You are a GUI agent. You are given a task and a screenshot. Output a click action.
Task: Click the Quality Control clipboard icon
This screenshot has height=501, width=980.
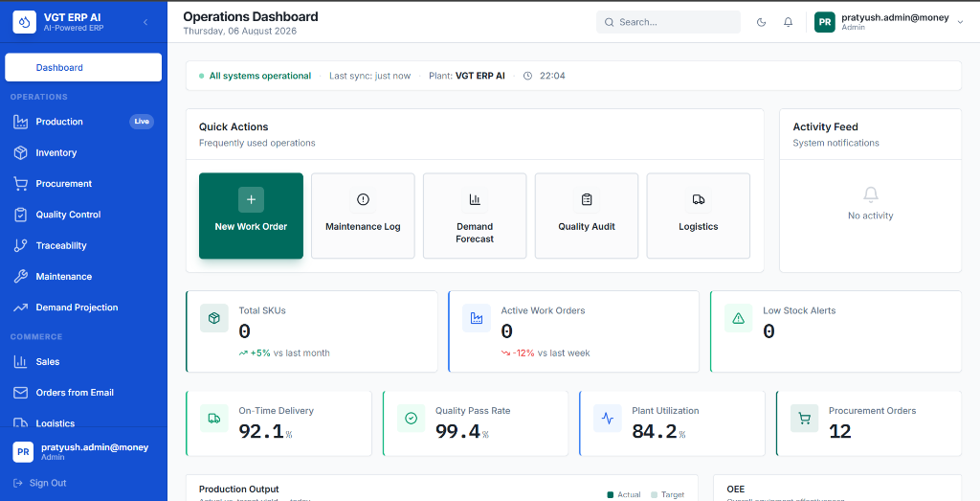[21, 215]
